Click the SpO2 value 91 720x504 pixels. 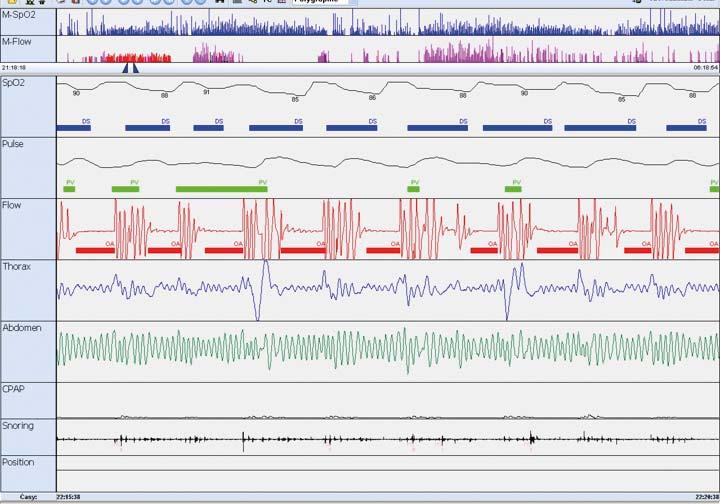tap(206, 92)
